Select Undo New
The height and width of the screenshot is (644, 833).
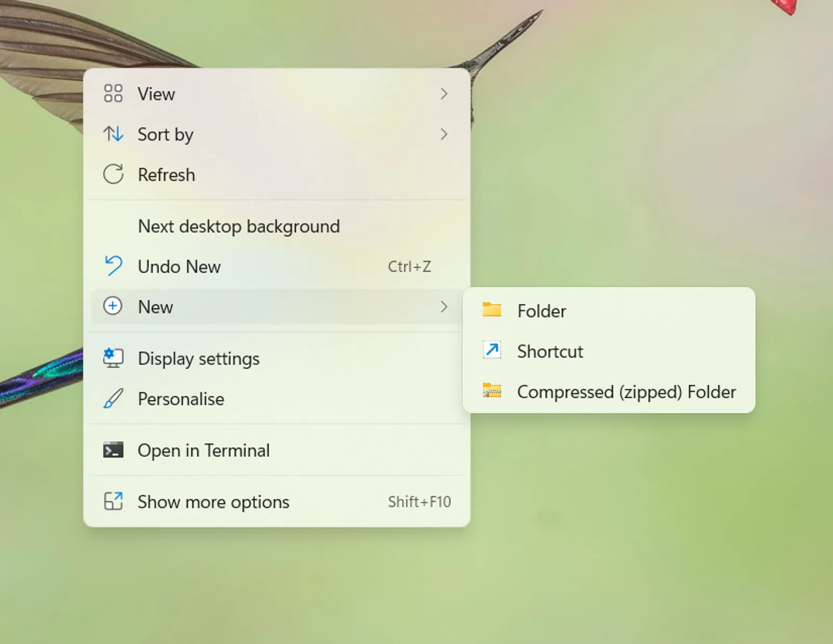click(x=179, y=266)
